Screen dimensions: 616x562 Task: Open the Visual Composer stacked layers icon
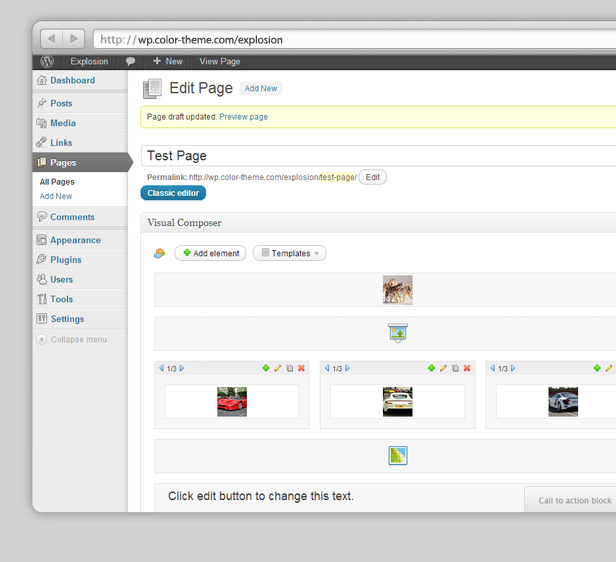click(160, 253)
